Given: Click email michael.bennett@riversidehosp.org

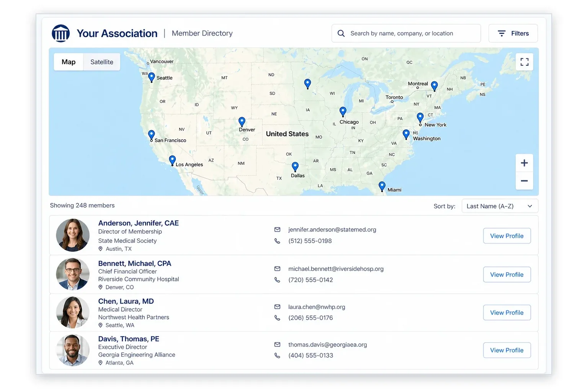Looking at the screenshot, I should (336, 269).
